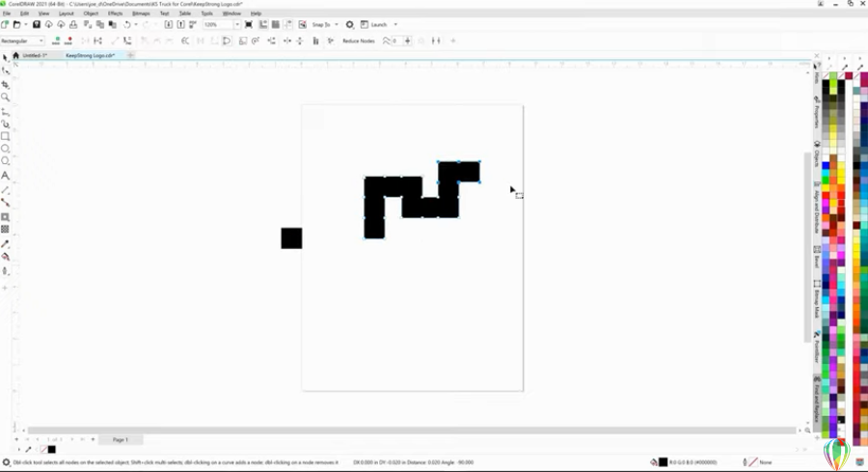Open the Bitmaps menu
Image resolution: width=868 pixels, height=472 pixels.
coord(141,14)
